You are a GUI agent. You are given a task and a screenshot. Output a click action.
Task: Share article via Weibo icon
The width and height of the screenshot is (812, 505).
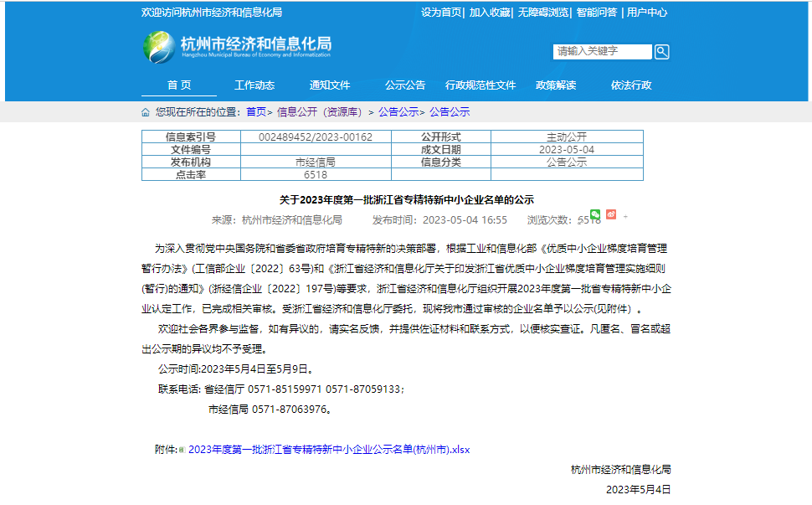[x=611, y=214]
